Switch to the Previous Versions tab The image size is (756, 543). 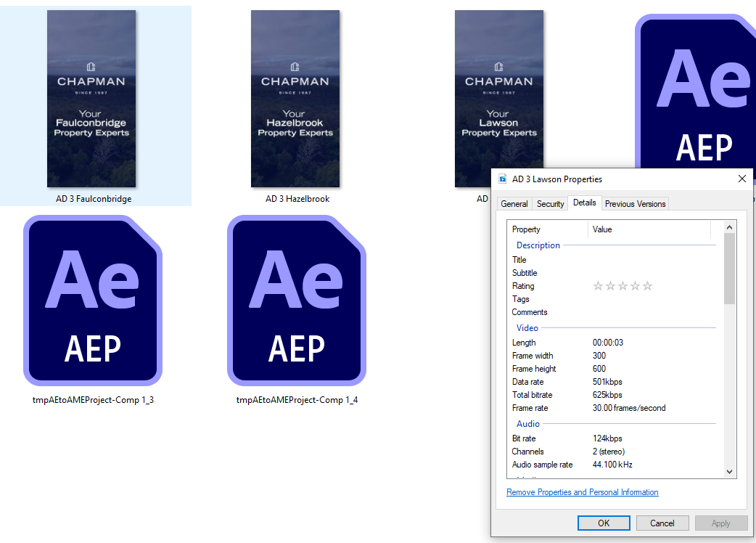(x=635, y=204)
